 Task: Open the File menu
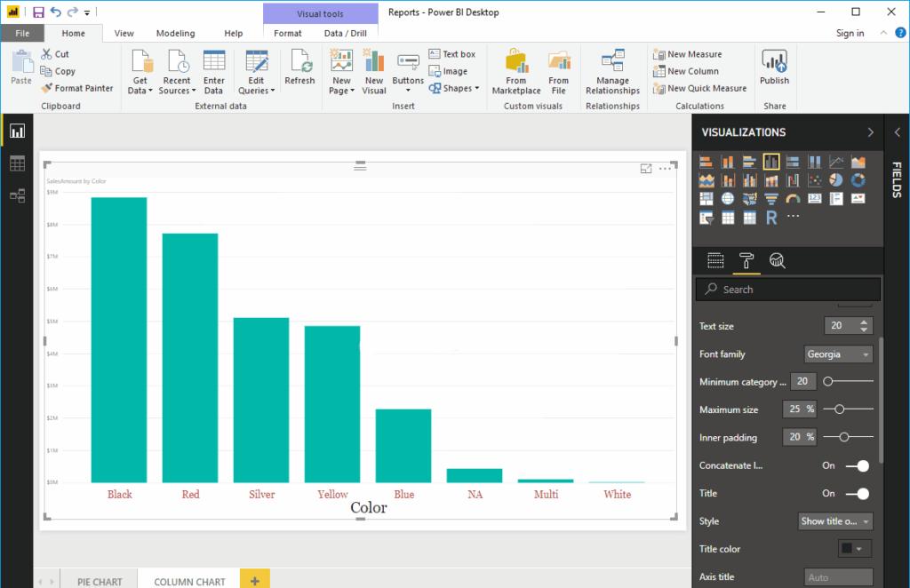click(22, 34)
